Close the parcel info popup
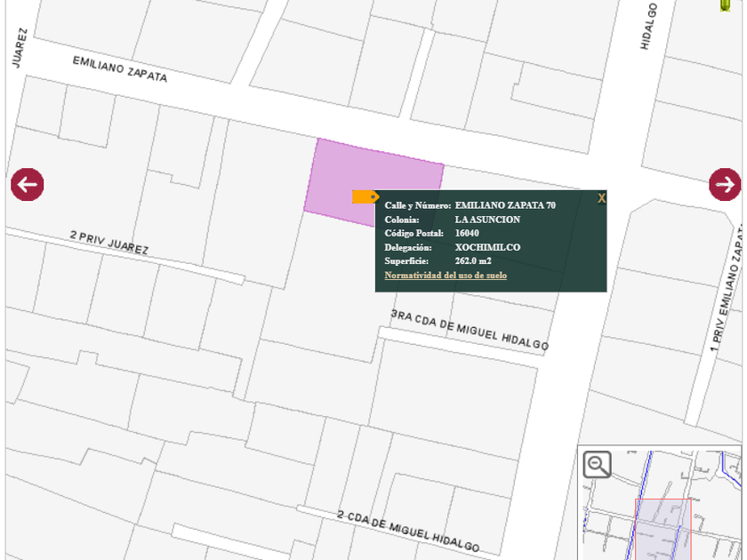Viewport: 747px width, 560px height. pos(601,198)
